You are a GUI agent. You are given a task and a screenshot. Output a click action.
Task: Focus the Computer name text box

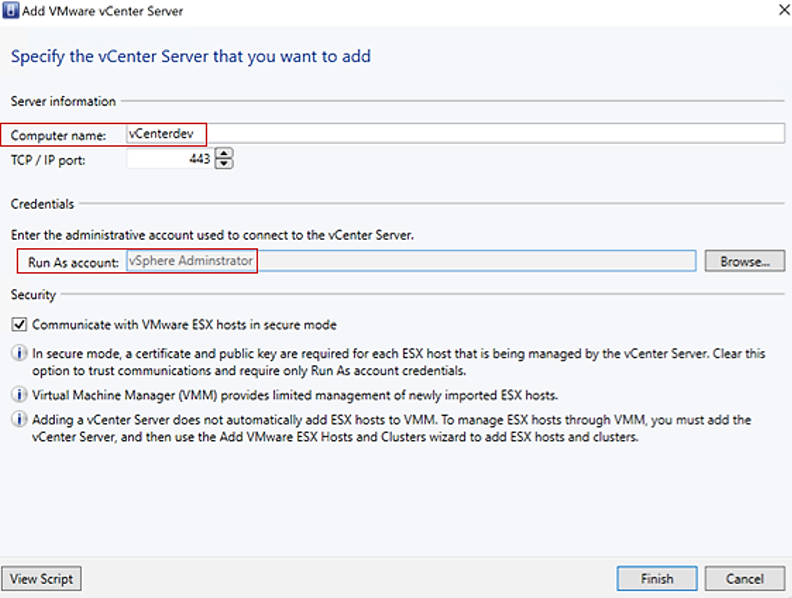[x=450, y=134]
